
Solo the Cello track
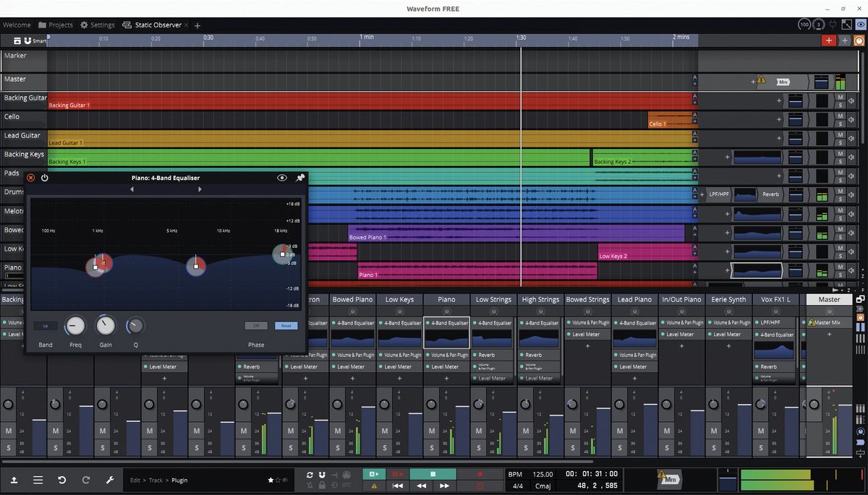point(841,124)
